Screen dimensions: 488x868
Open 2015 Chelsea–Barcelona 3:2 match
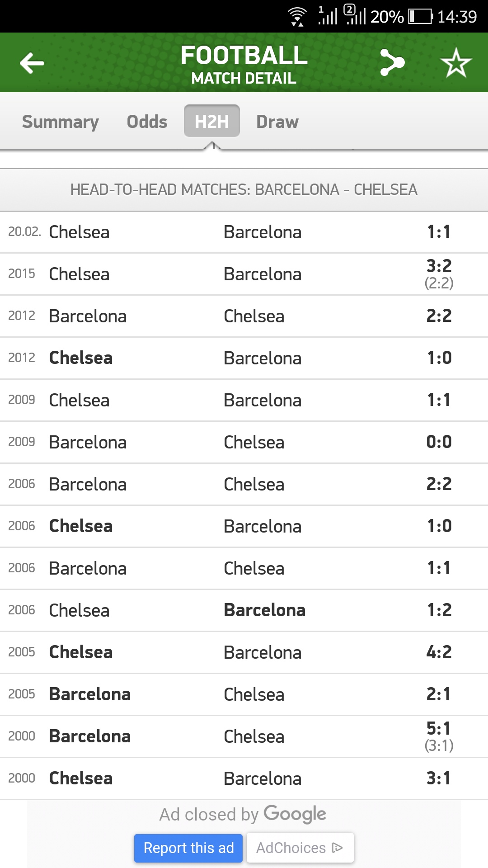244,274
